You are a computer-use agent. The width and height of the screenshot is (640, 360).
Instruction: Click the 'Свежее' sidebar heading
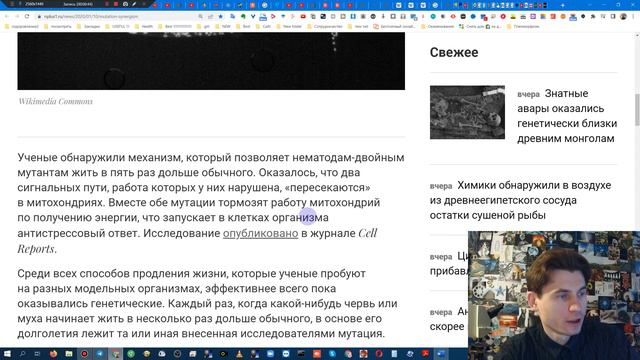click(454, 52)
